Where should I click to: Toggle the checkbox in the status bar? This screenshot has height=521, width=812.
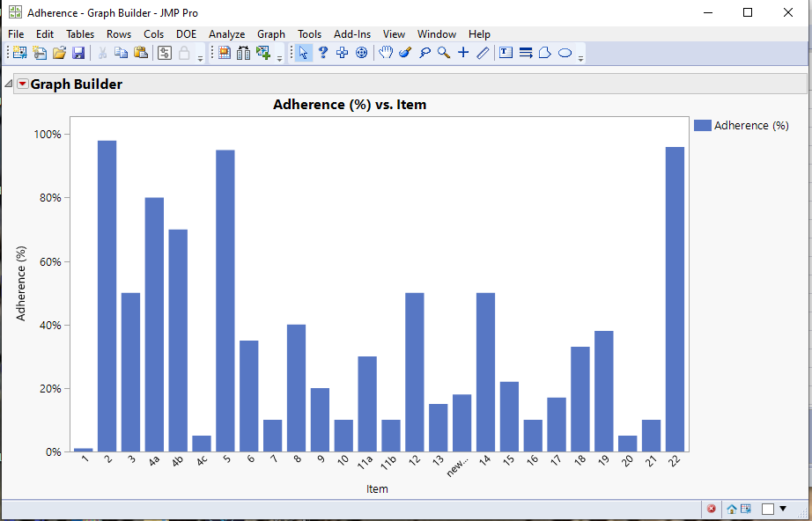[768, 509]
